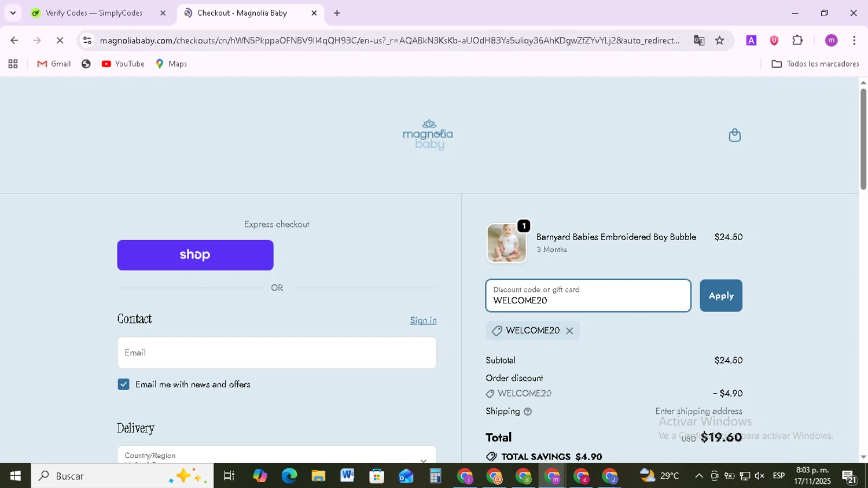Open Windows Start menu
This screenshot has height=488, width=868.
point(15,476)
